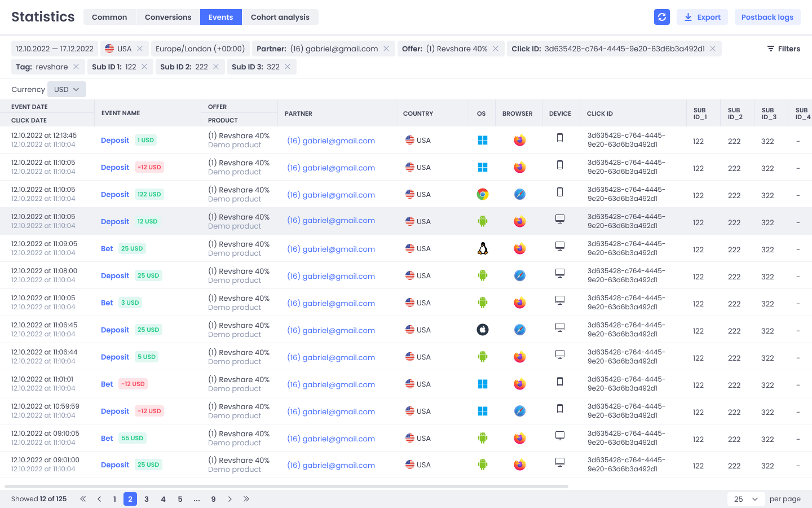Viewport: 812px width, 508px height.
Task: Open Bet event link with 55 USD
Action: (107, 438)
